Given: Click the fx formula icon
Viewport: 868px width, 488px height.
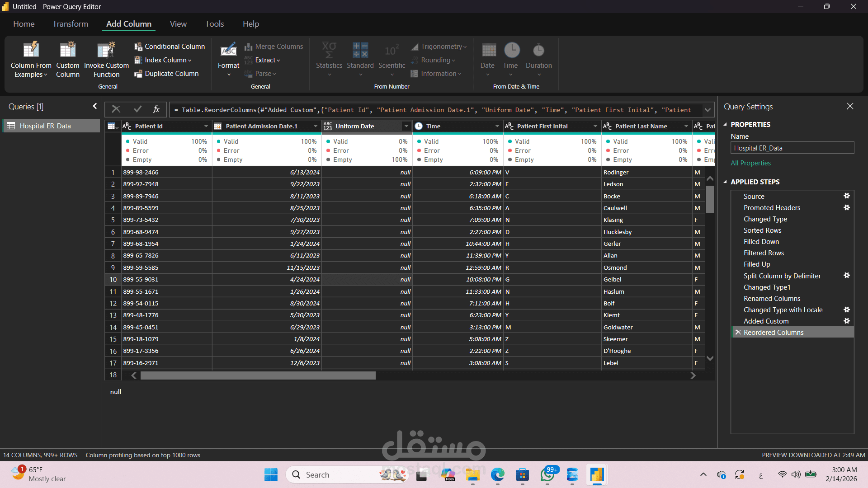Looking at the screenshot, I should tap(156, 109).
